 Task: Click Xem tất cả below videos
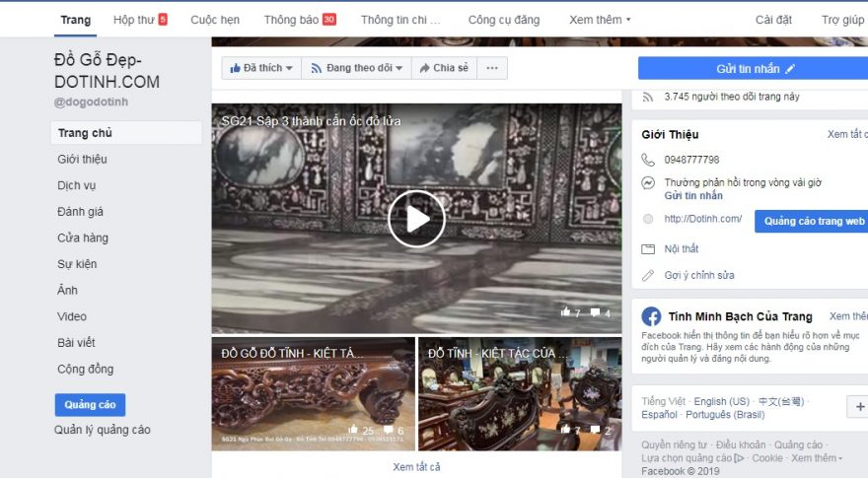coord(416,467)
